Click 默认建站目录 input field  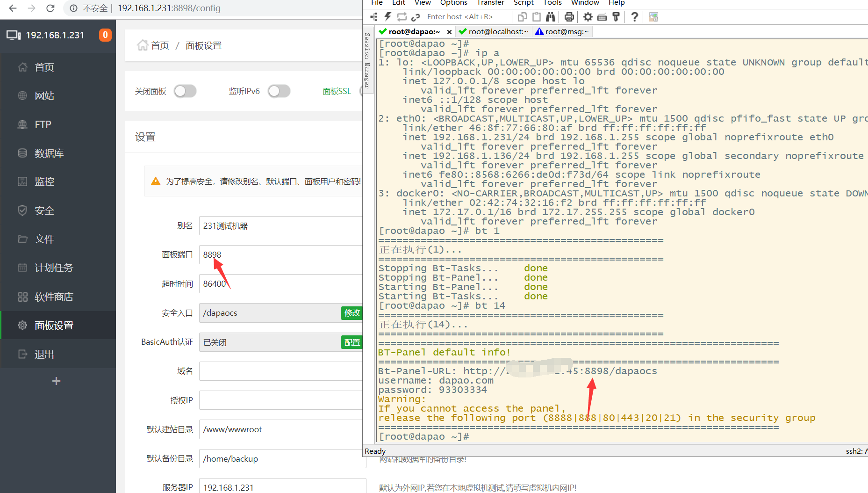(x=280, y=429)
